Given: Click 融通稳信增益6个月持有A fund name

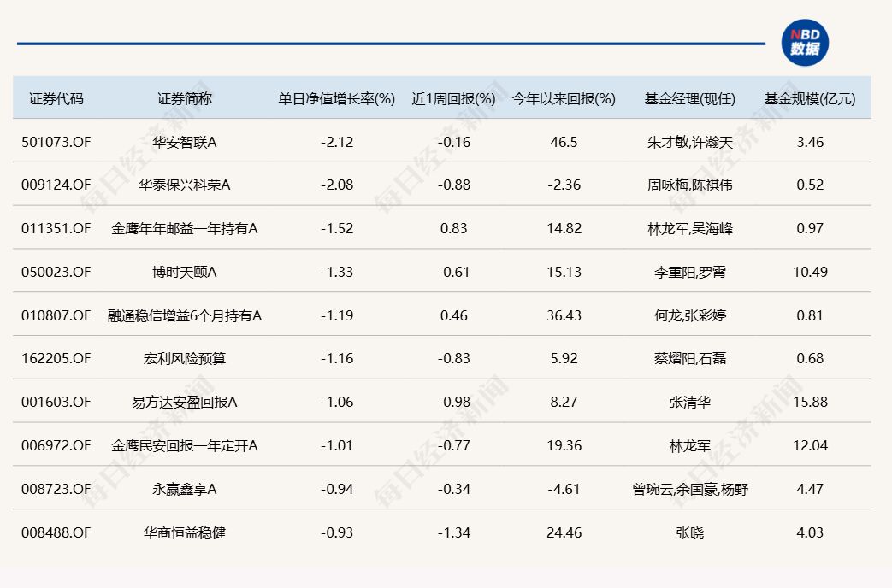Looking at the screenshot, I should click(x=185, y=315).
